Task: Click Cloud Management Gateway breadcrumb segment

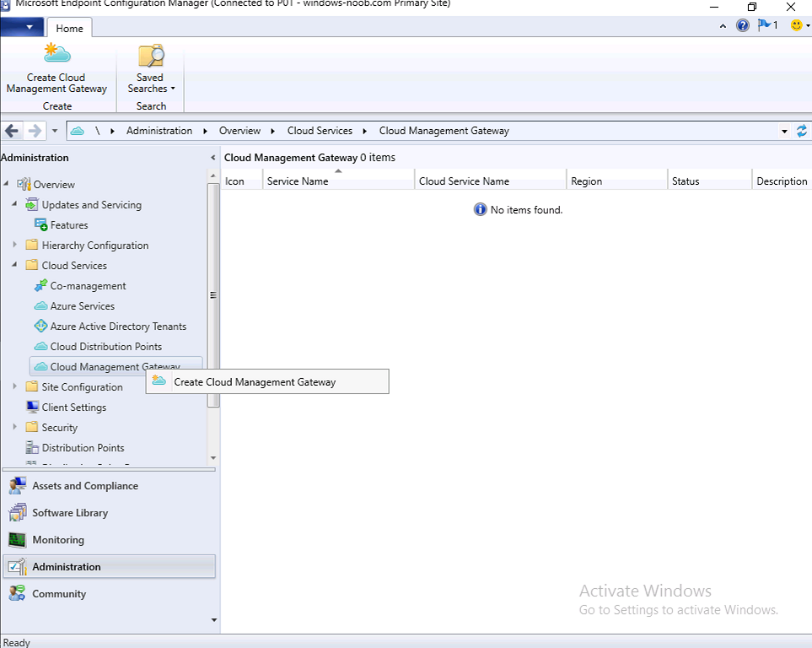Action: point(444,131)
